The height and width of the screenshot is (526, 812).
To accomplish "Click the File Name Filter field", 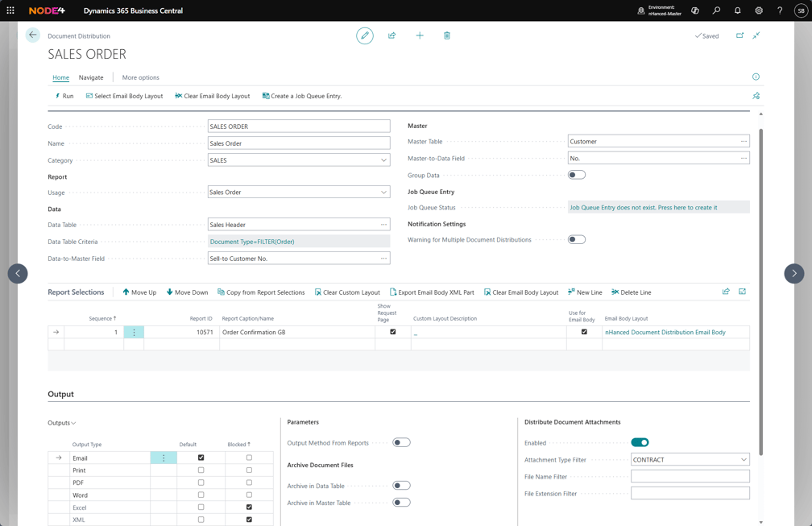I will 690,476.
